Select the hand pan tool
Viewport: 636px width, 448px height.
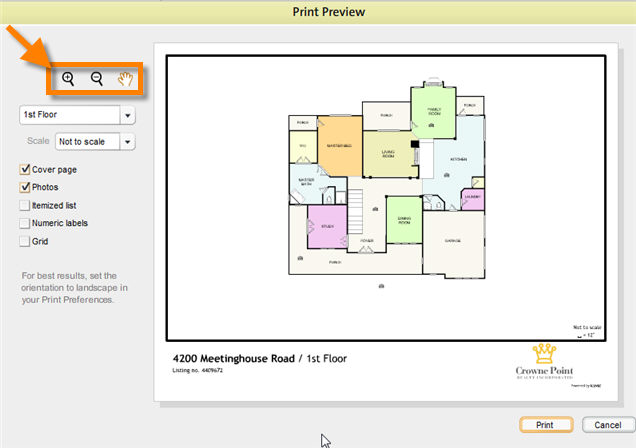tap(125, 79)
